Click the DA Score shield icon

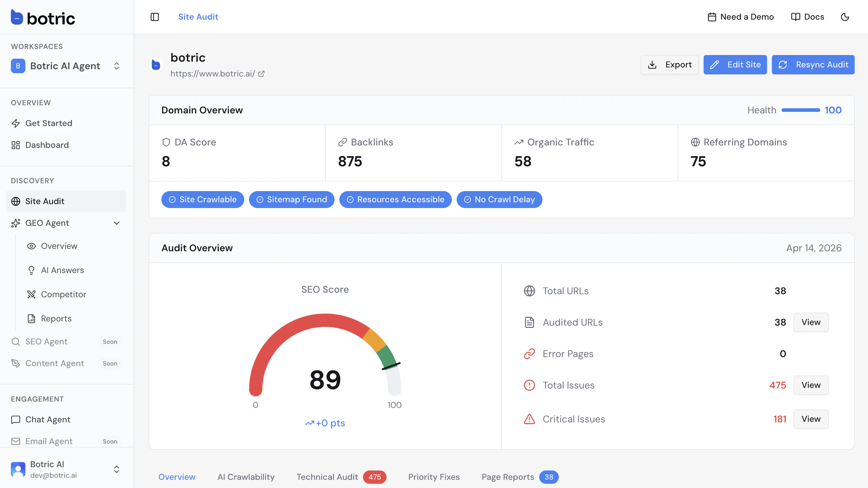tap(166, 142)
